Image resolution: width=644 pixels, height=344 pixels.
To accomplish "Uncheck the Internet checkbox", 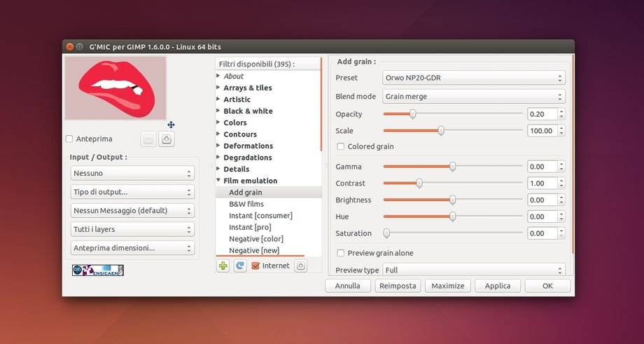I will tap(255, 266).
